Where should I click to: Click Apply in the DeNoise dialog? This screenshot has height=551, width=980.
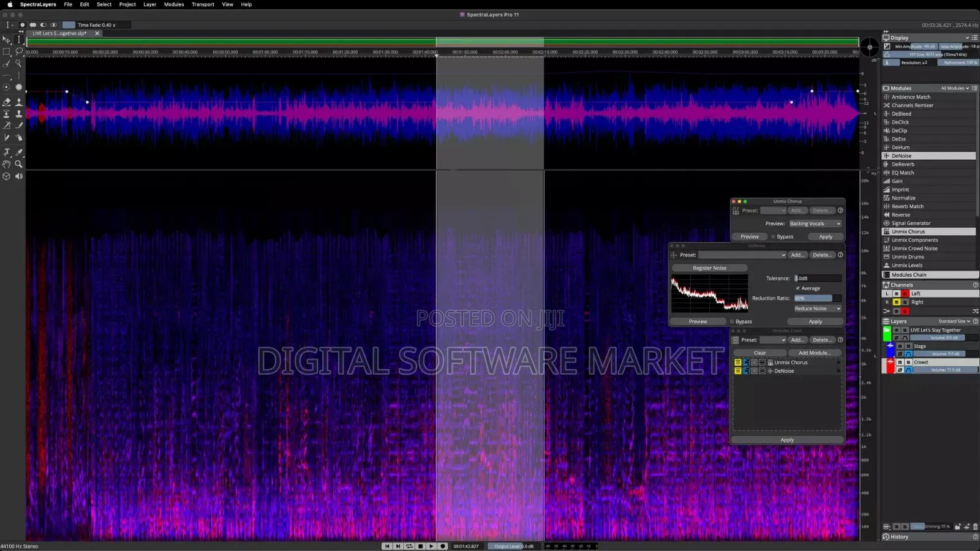click(815, 321)
